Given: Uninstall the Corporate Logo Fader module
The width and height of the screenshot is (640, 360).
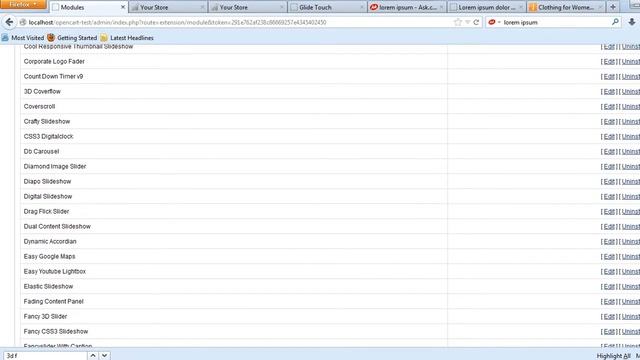Looking at the screenshot, I should (x=631, y=62).
